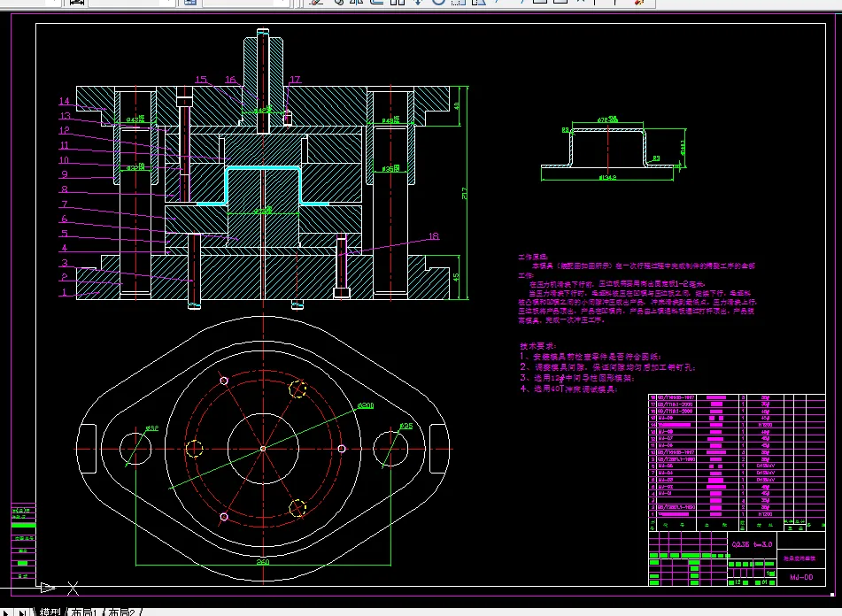Select part callout 17 above the section view
This screenshot has height=616, width=842.
(296, 80)
